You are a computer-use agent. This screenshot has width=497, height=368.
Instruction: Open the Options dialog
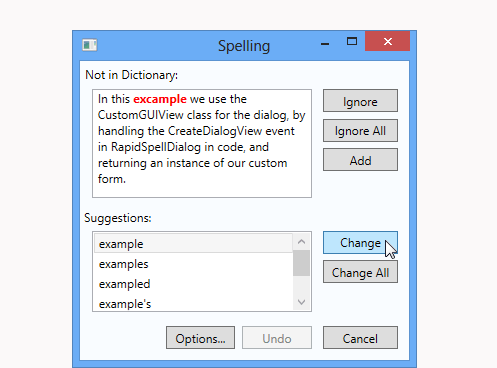(x=200, y=338)
